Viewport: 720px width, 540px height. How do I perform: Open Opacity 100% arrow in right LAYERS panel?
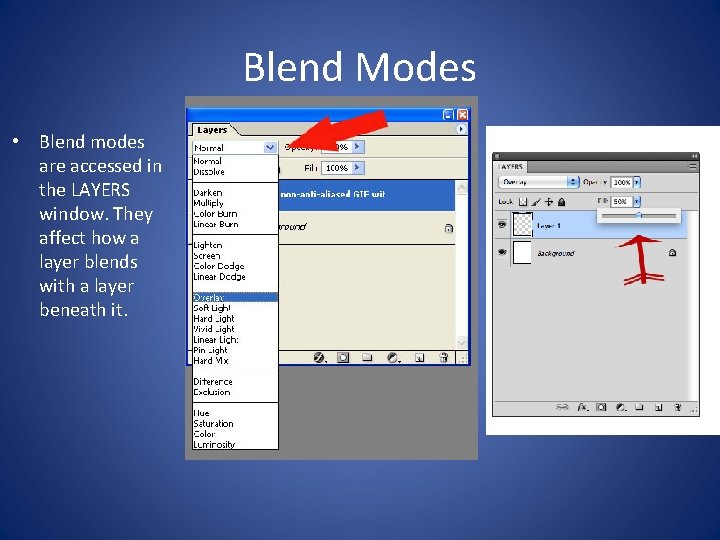click(x=636, y=182)
